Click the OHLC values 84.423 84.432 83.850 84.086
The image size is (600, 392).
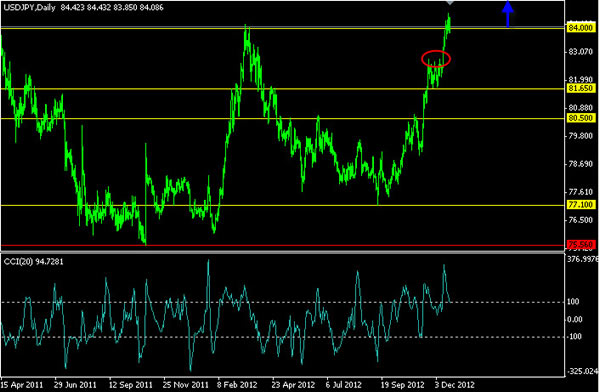click(x=112, y=7)
